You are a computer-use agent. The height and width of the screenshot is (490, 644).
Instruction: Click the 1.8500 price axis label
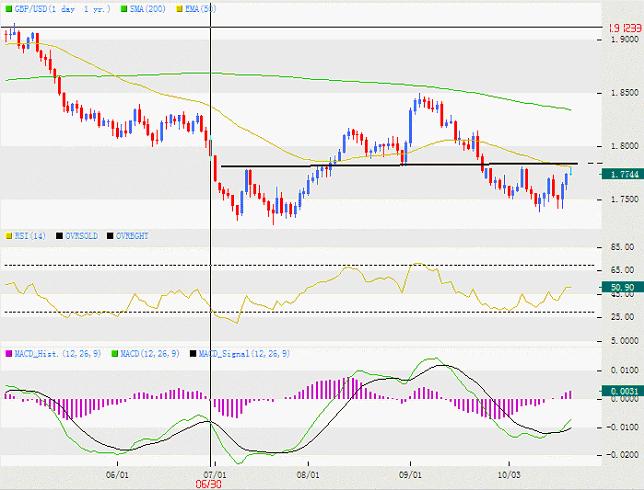coord(625,93)
